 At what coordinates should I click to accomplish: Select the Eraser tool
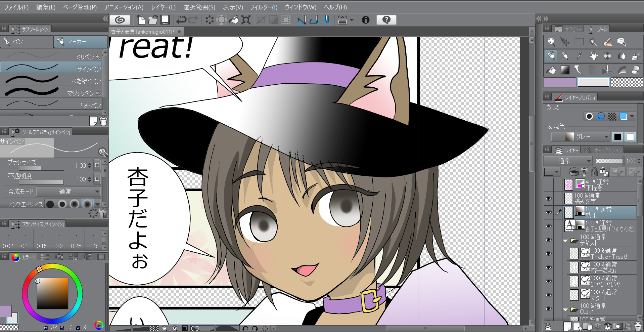click(636, 70)
